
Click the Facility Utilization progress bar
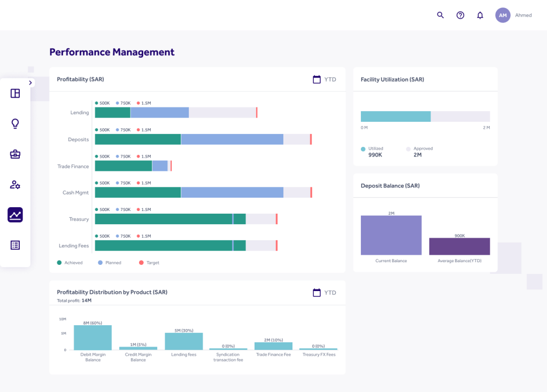[x=425, y=116]
